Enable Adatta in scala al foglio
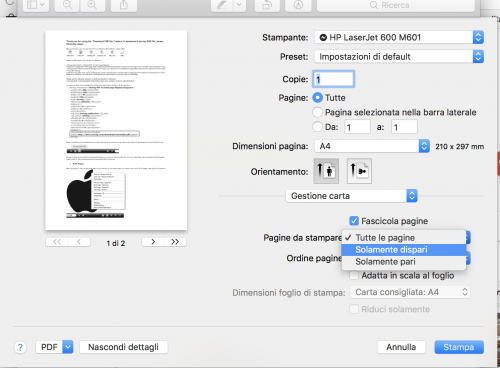 click(354, 276)
